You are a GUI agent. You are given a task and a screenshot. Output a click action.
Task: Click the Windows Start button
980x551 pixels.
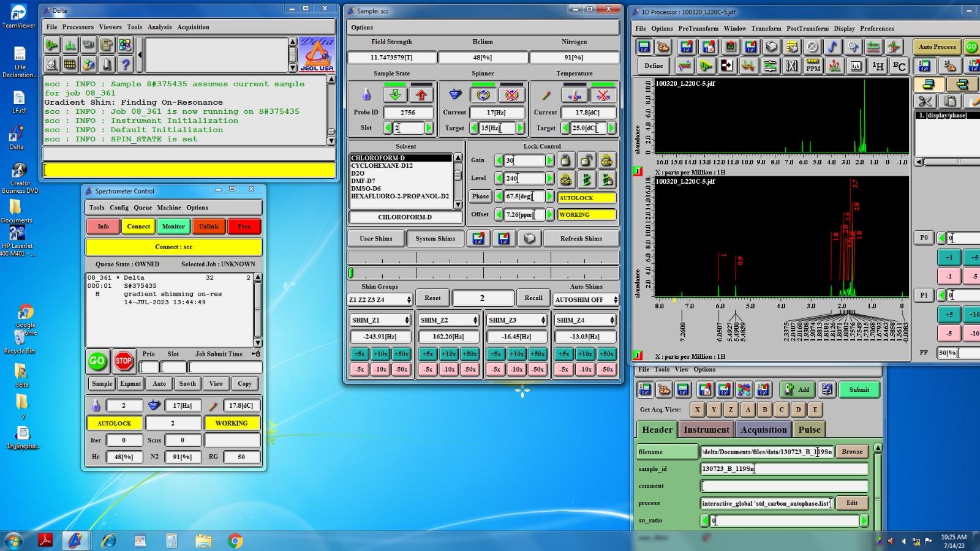pos(13,541)
